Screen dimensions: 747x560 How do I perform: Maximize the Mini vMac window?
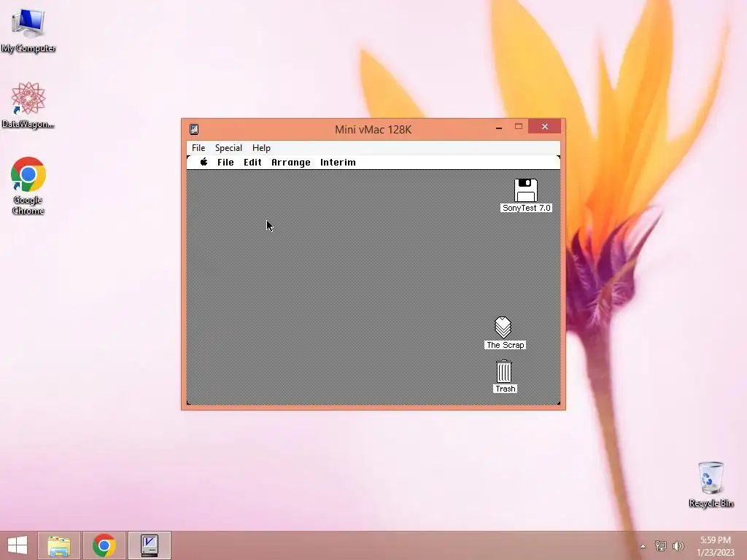coord(519,127)
